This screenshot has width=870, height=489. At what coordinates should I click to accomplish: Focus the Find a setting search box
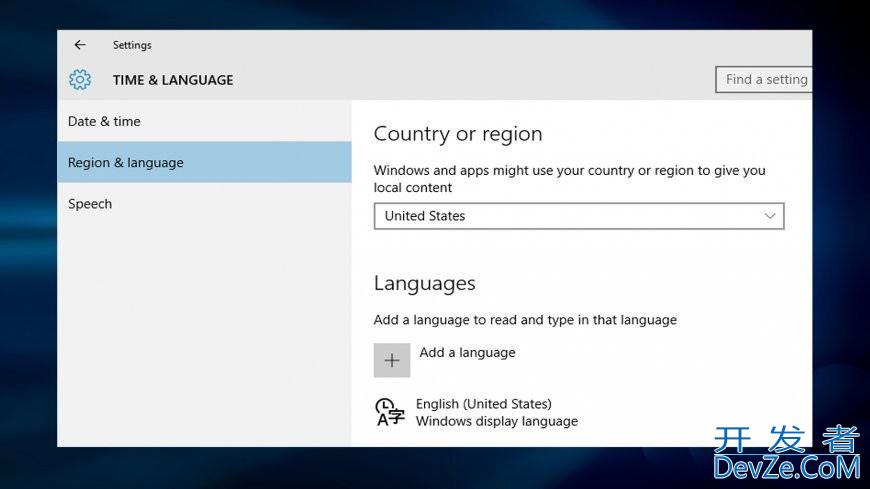click(764, 79)
